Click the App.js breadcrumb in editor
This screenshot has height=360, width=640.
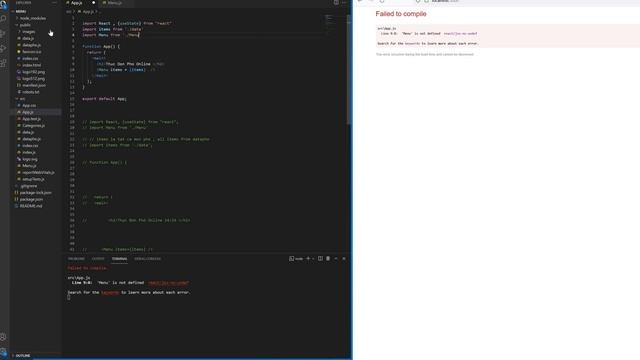[88, 12]
